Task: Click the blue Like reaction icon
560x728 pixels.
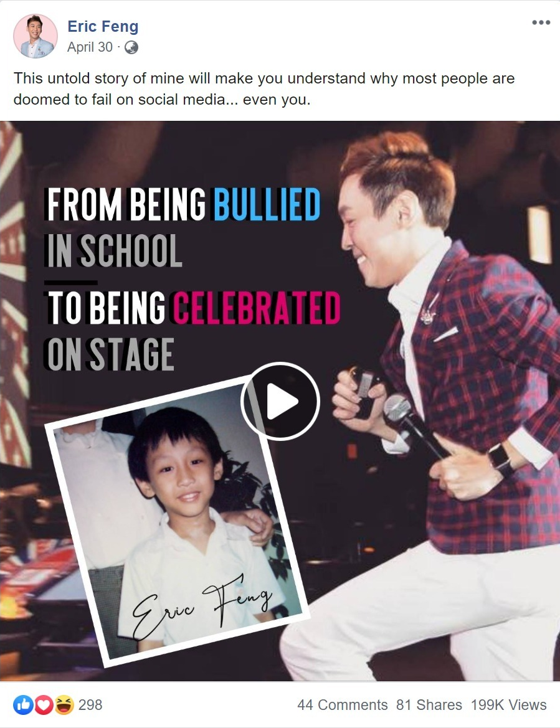Action: tap(23, 705)
